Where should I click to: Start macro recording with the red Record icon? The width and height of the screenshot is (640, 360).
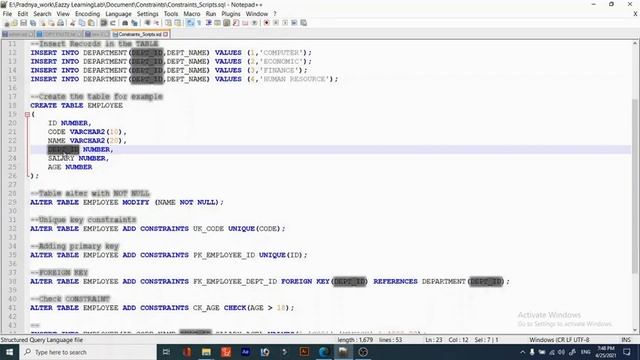point(267,23)
